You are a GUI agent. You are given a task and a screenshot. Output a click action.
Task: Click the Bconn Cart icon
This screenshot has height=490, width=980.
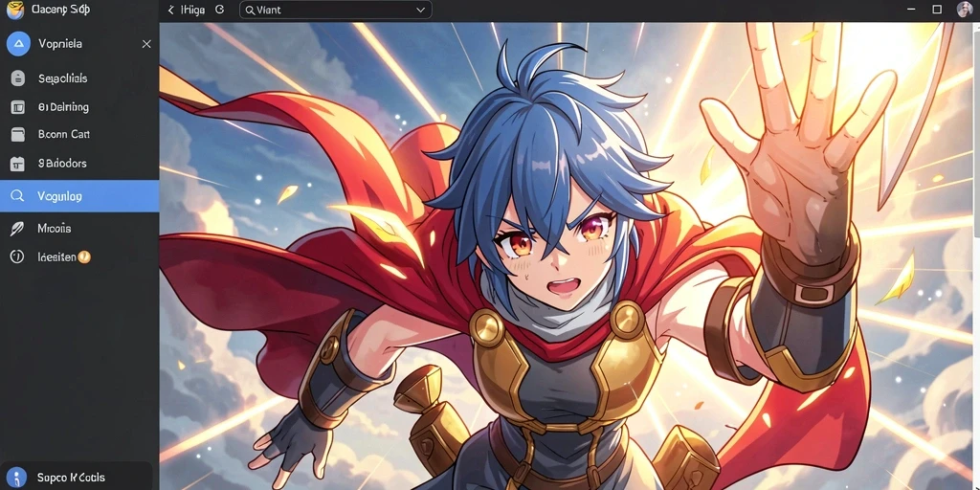(x=17, y=134)
